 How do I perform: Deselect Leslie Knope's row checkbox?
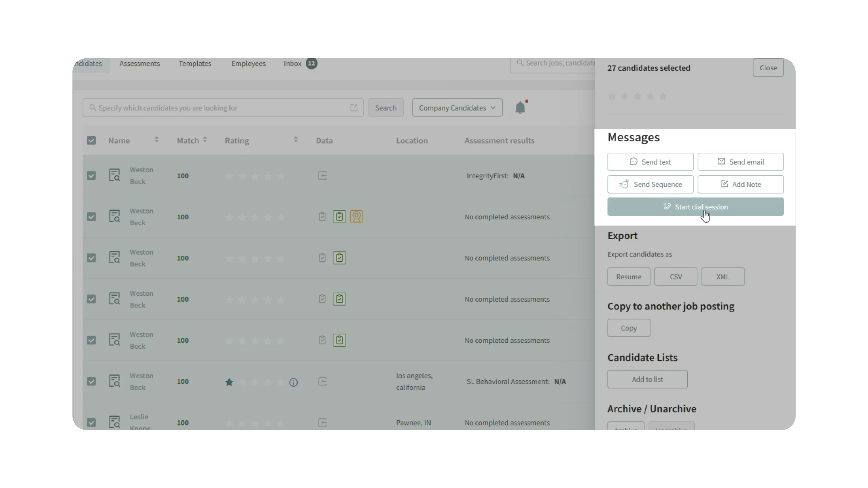tap(91, 422)
